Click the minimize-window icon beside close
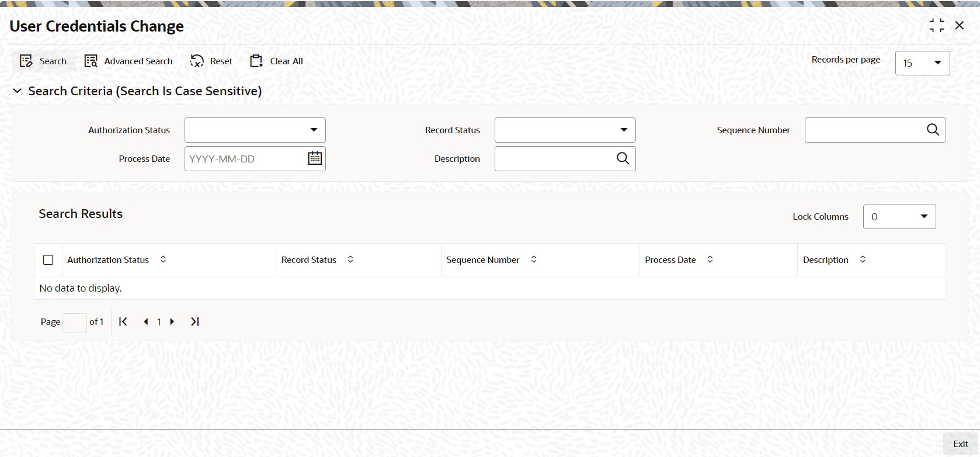Image resolution: width=980 pixels, height=457 pixels. (x=937, y=25)
